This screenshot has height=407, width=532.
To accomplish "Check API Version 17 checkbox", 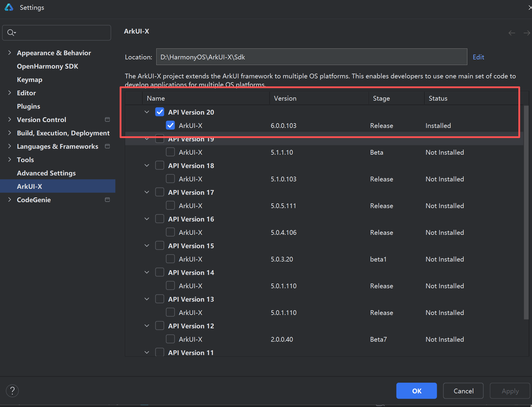I will point(160,192).
